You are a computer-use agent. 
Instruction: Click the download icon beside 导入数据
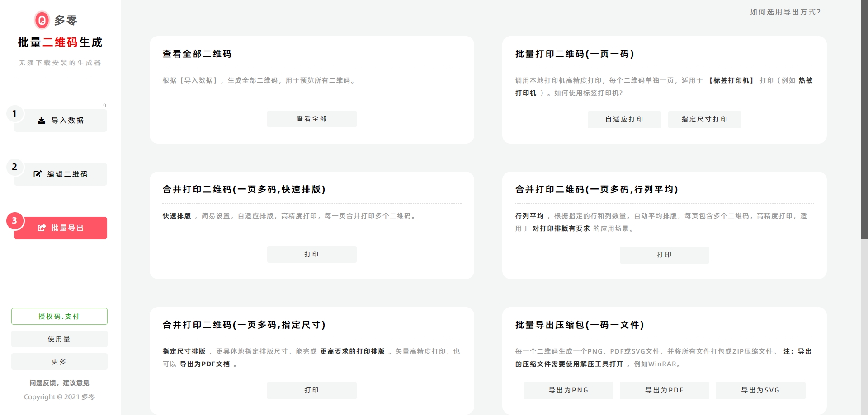(42, 120)
